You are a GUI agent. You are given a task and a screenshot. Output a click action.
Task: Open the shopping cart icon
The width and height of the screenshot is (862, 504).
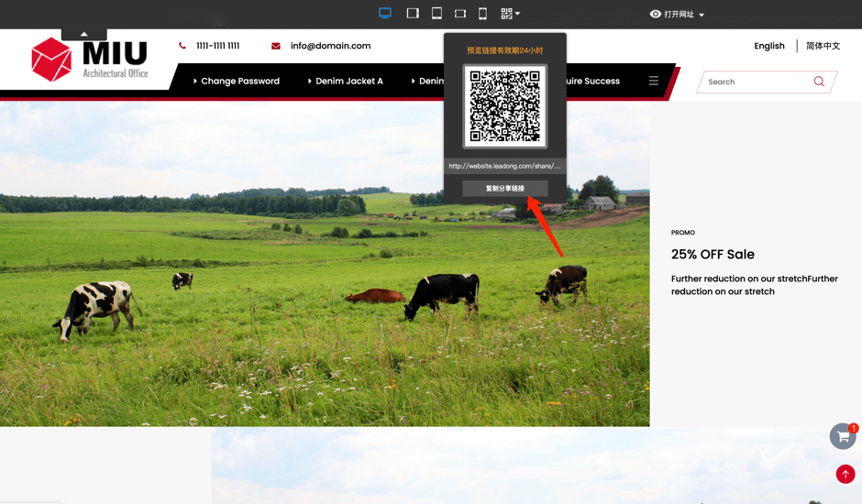(843, 437)
